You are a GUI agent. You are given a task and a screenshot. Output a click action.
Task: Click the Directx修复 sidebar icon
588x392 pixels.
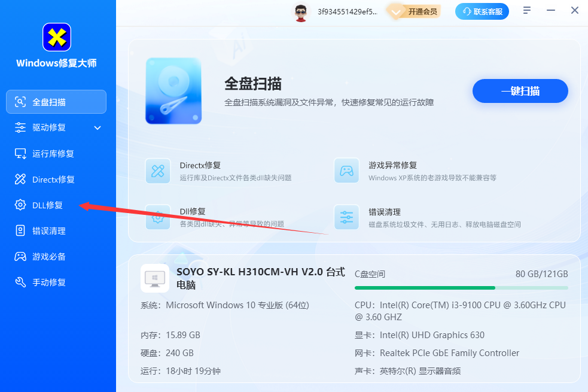click(x=20, y=180)
